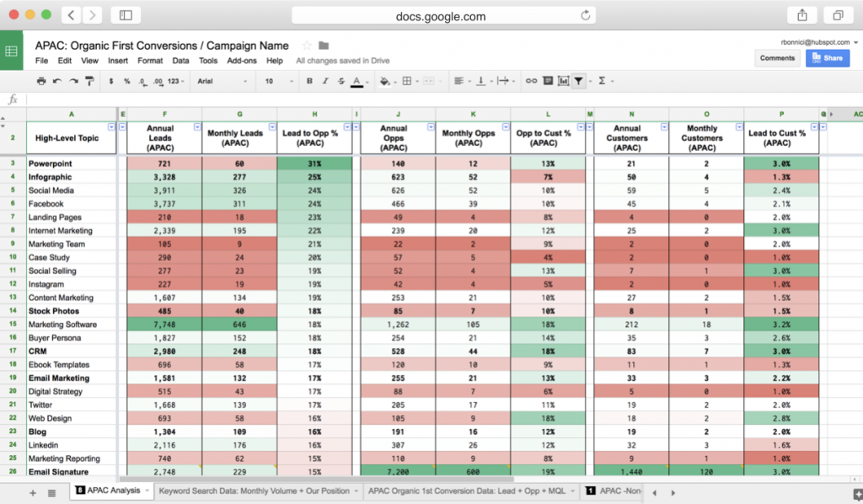
Task: Click the all sheets list icon
Action: click(49, 491)
